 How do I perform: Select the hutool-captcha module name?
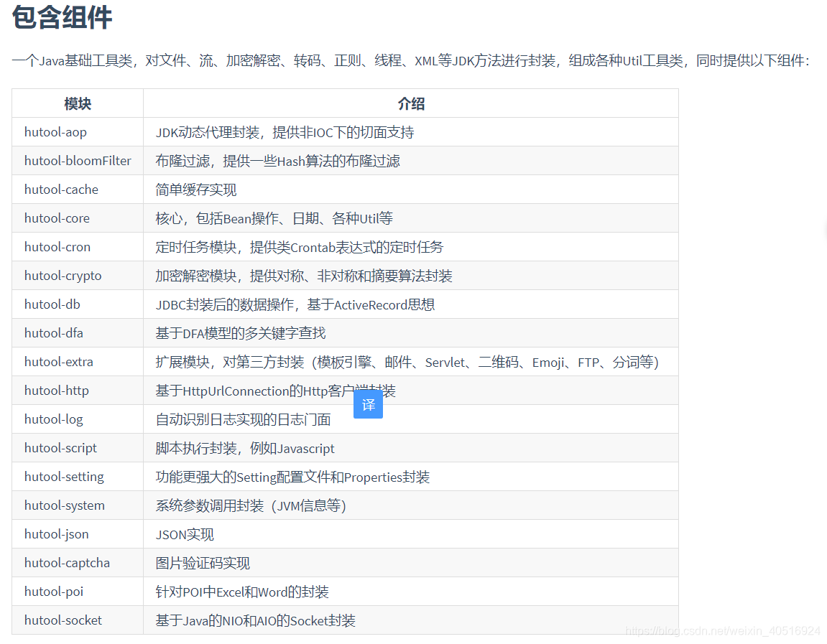(x=66, y=562)
